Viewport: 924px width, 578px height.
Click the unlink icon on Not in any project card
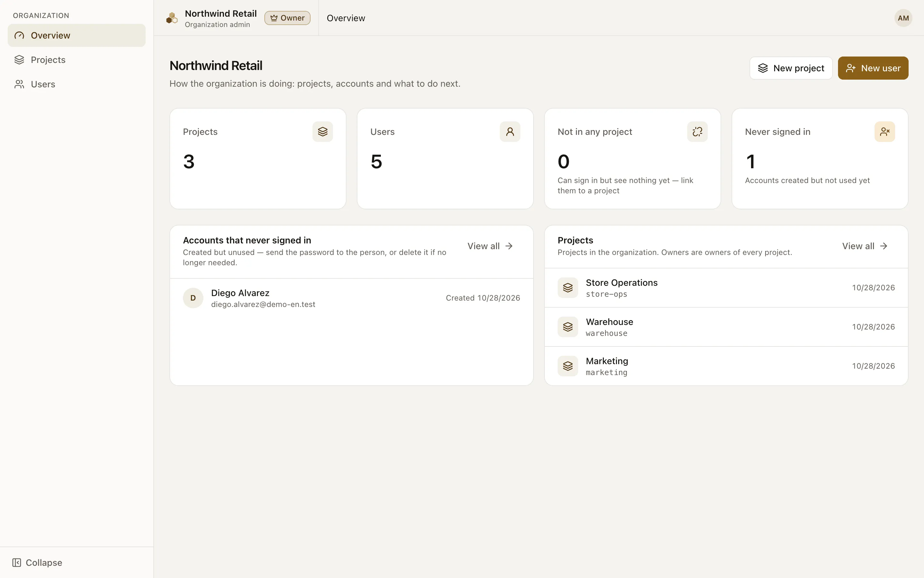tap(697, 132)
